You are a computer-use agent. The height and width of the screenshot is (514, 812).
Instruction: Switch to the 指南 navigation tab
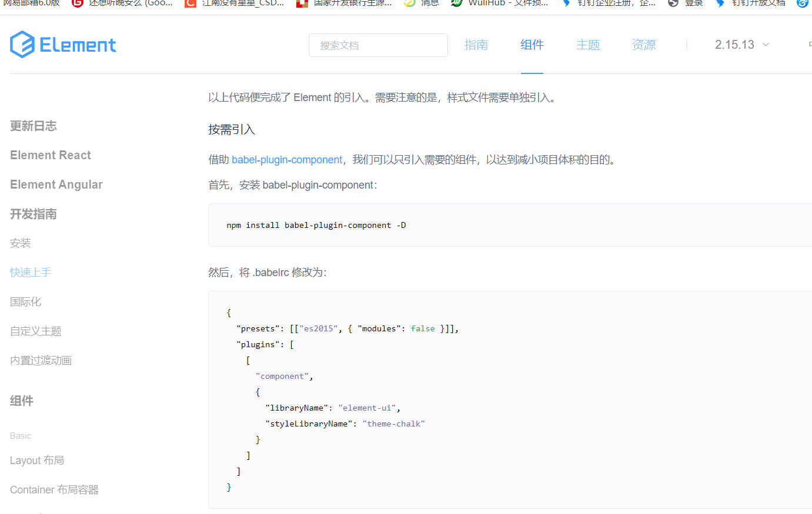476,44
